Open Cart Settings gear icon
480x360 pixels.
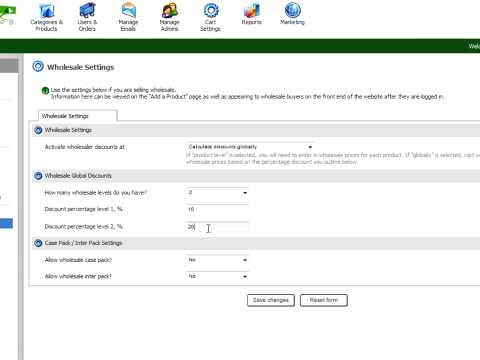point(211,10)
